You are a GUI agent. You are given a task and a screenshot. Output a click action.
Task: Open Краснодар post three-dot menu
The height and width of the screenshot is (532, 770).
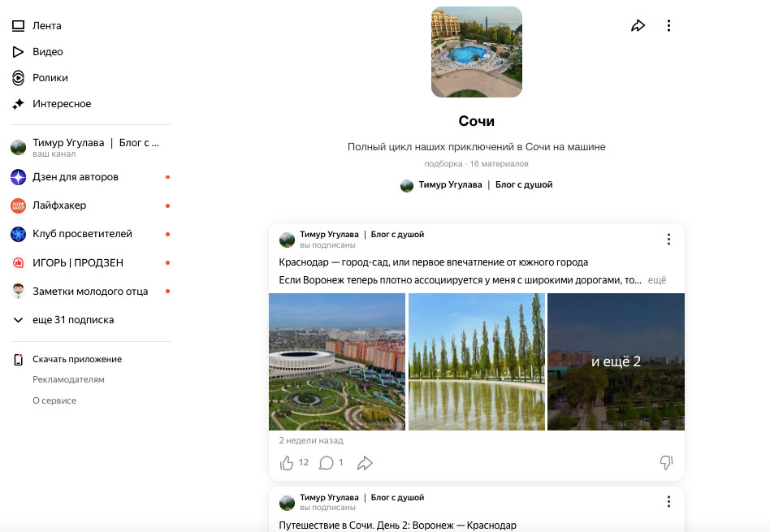668,240
